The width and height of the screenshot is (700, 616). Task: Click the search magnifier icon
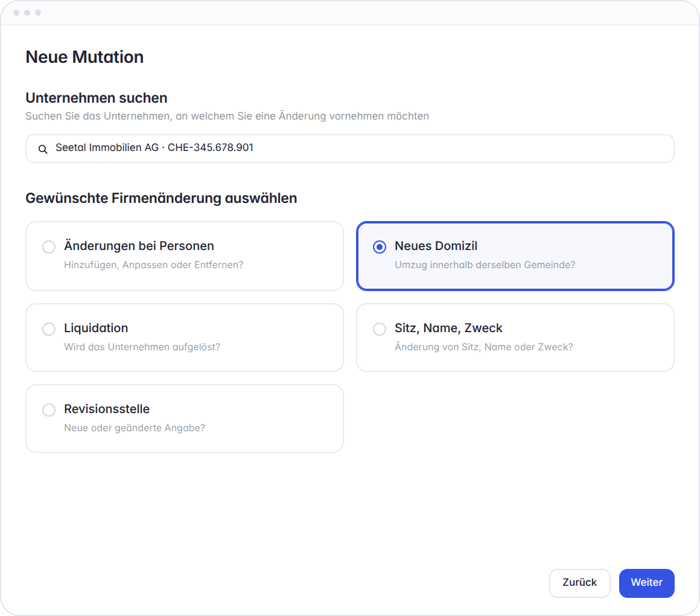43,149
